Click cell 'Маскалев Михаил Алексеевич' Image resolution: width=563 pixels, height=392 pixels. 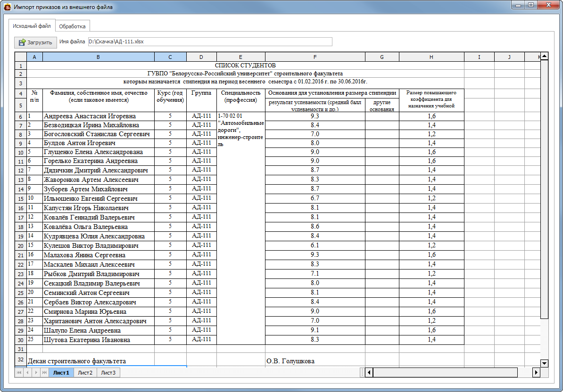click(x=99, y=264)
